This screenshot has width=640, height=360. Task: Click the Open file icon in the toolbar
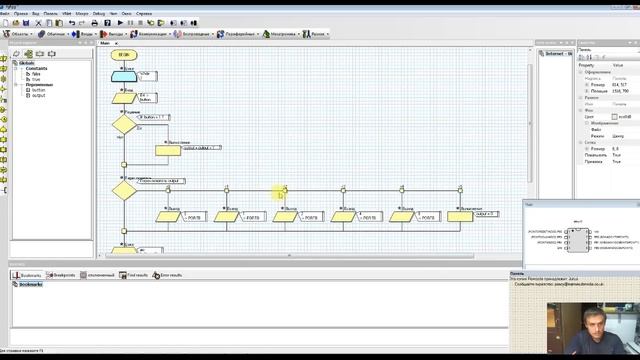click(x=16, y=23)
